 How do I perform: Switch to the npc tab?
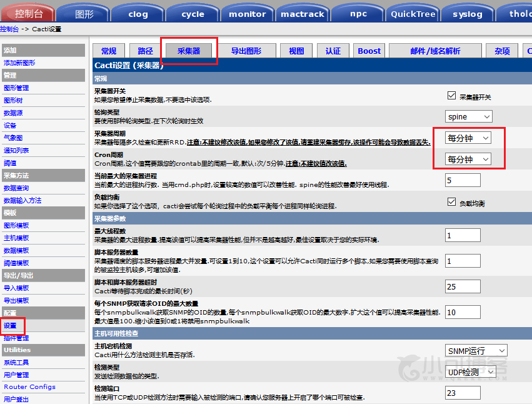[358, 14]
